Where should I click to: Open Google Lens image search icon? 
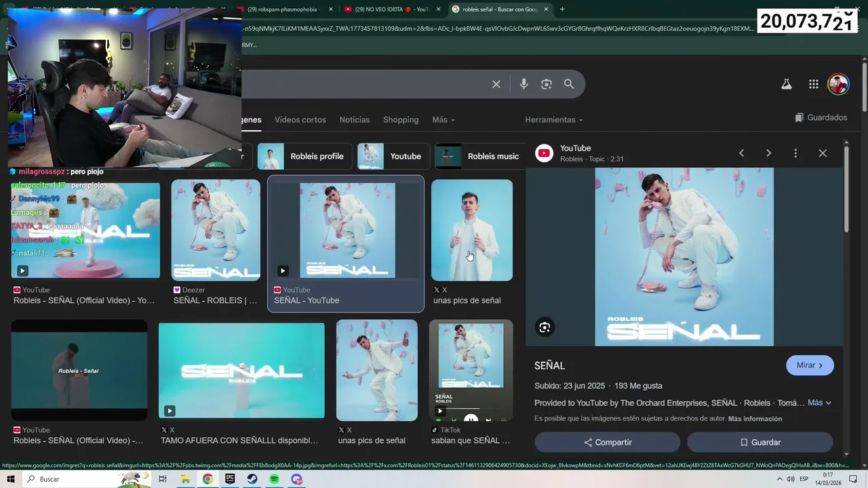[x=547, y=84]
